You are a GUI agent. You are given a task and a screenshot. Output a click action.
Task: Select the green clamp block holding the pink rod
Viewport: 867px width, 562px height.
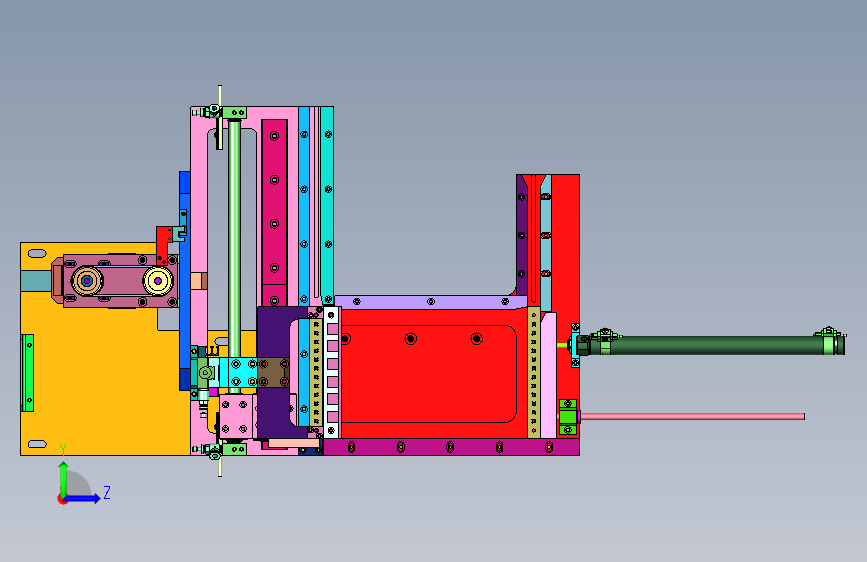(x=568, y=417)
